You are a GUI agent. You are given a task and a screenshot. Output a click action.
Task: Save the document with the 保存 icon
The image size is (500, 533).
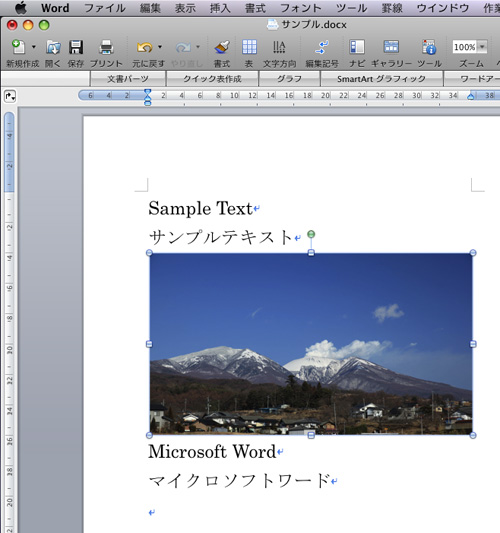pyautogui.click(x=76, y=47)
